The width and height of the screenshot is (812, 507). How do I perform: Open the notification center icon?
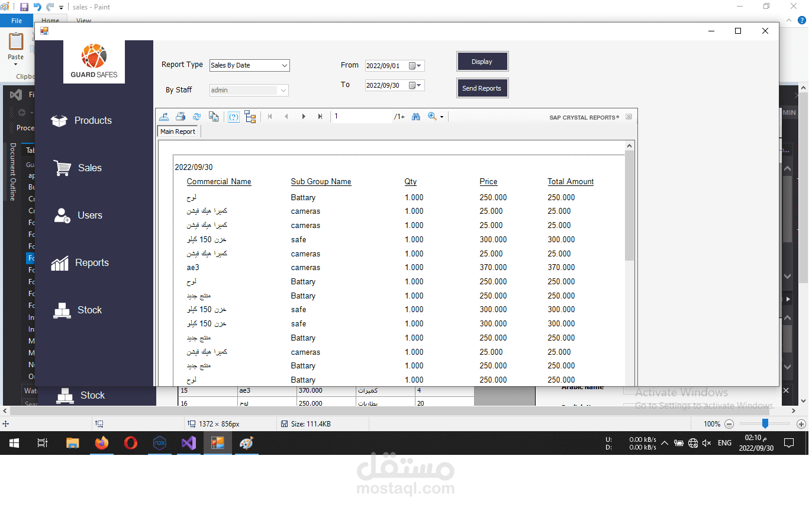tap(789, 443)
